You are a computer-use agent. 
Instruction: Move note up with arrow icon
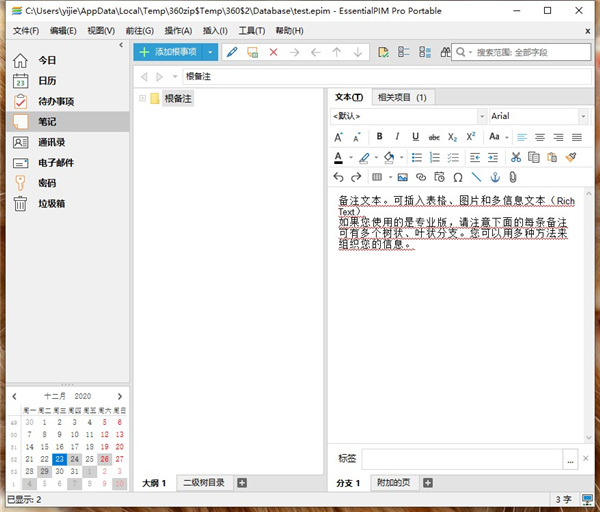point(337,52)
